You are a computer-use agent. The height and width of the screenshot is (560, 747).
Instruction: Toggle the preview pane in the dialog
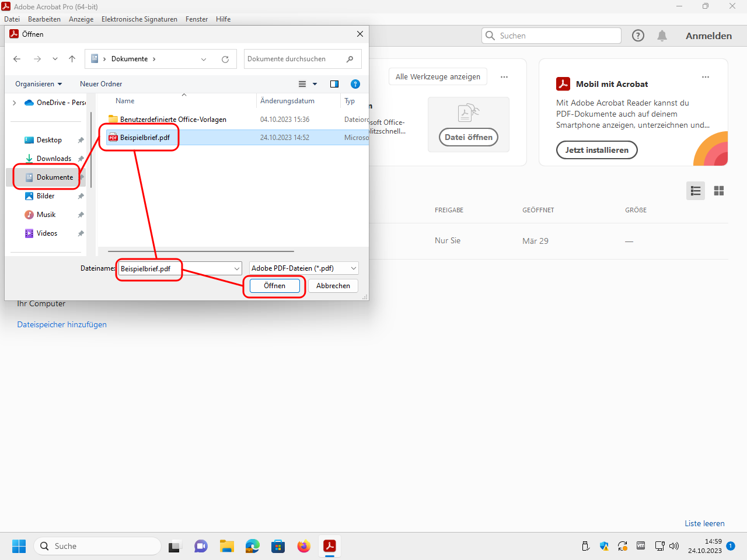click(x=334, y=84)
